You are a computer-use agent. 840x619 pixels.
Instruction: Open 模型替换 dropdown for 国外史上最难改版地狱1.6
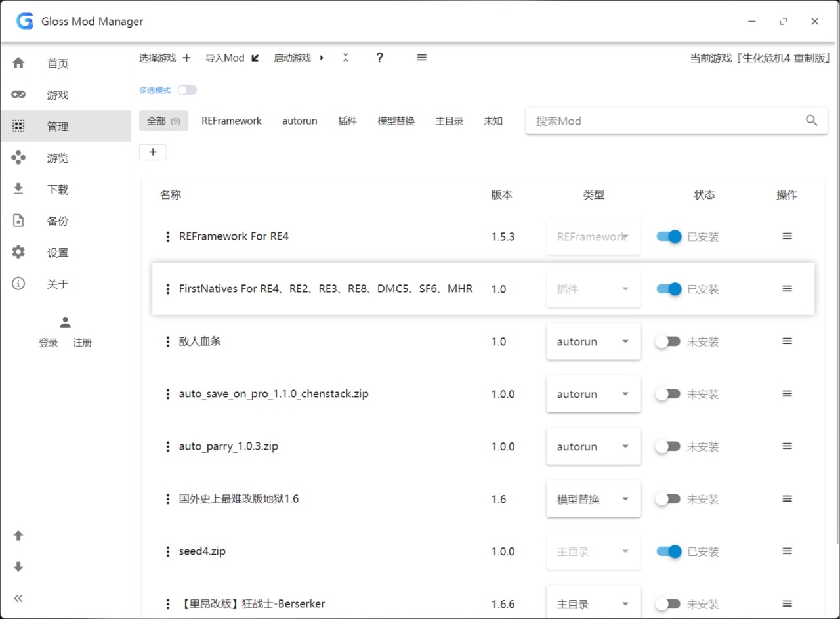(593, 499)
